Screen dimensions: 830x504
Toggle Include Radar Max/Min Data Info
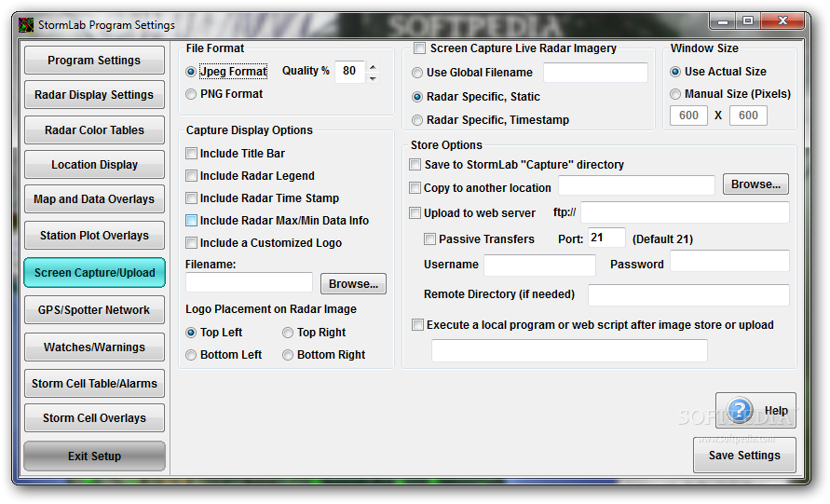click(x=191, y=220)
